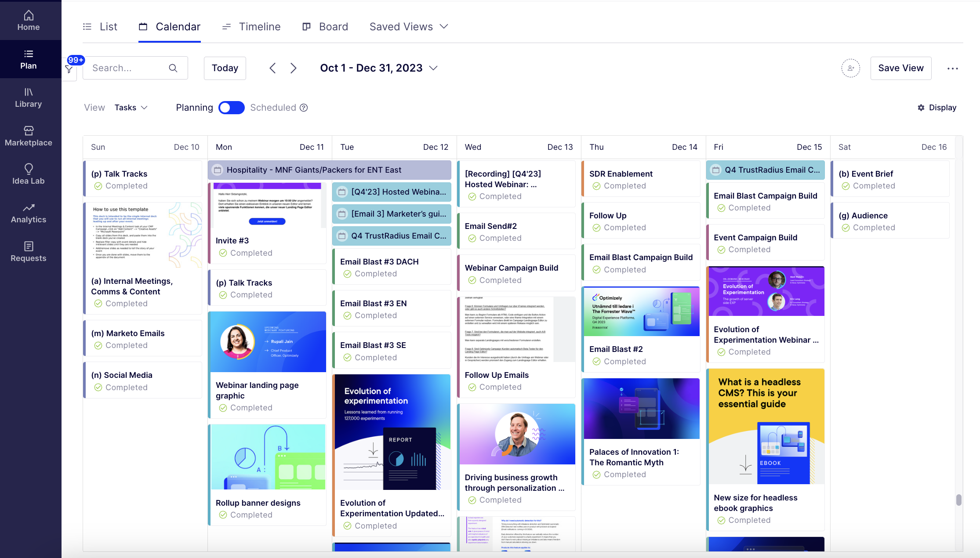Image resolution: width=980 pixels, height=558 pixels.
Task: Click the Today button
Action: [x=225, y=68]
